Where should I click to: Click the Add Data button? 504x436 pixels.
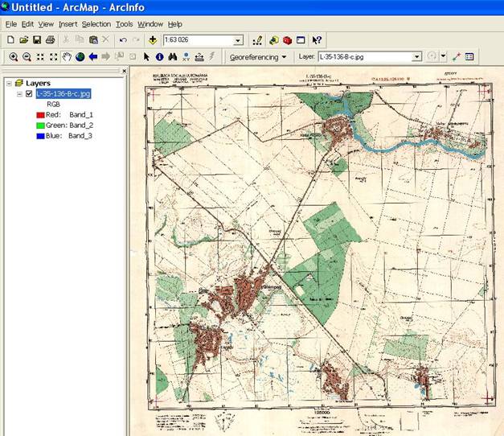[152, 39]
